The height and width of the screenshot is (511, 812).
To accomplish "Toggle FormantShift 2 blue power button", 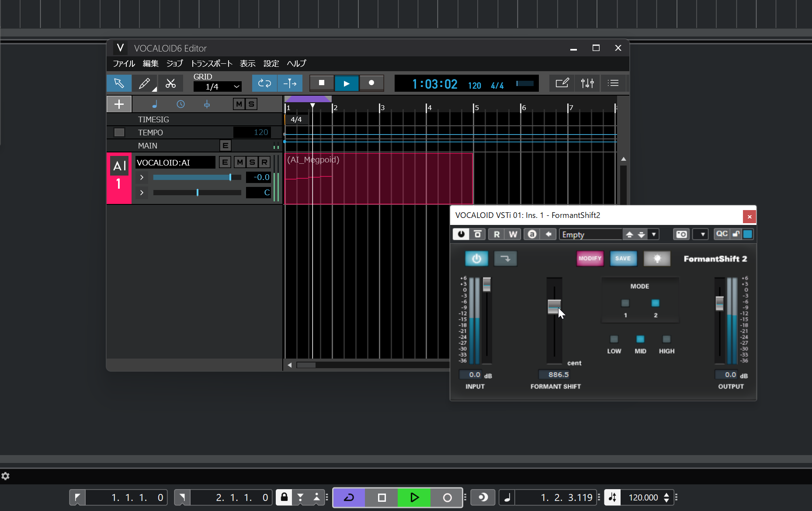I will (x=476, y=259).
